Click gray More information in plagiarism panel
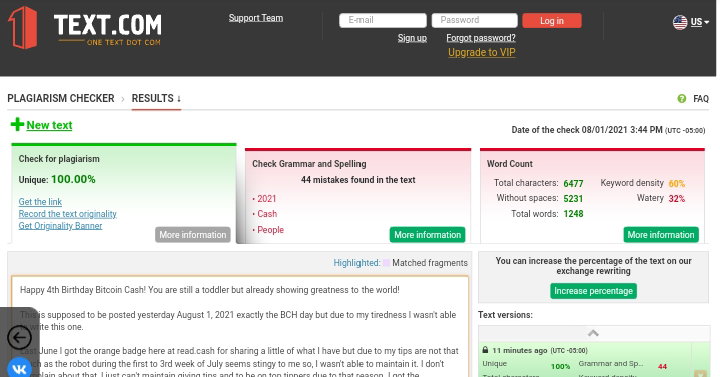Viewport: 720px width, 377px height. pos(193,235)
